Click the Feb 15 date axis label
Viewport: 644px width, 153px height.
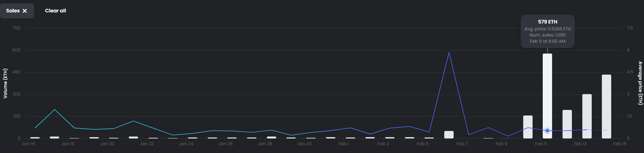coord(620,144)
